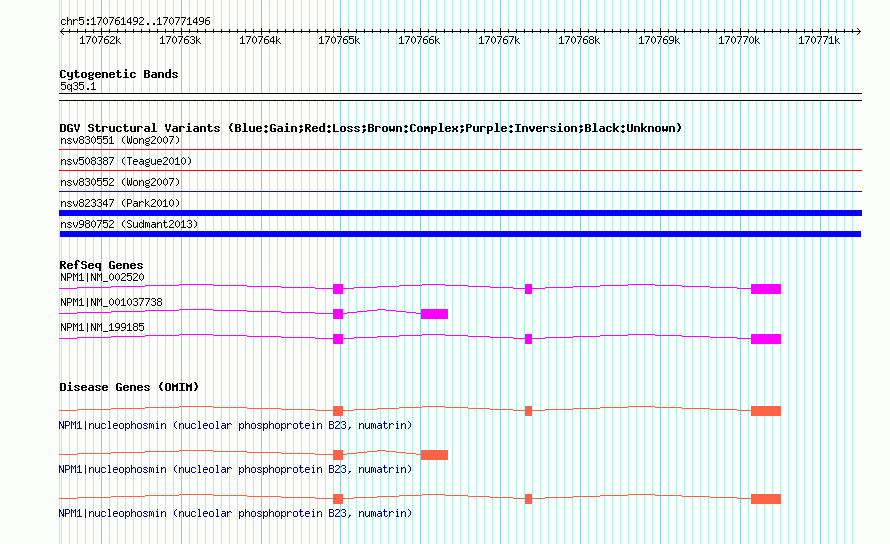Click the NM_002520 exon near 170765k
The image size is (890, 544).
pos(338,289)
